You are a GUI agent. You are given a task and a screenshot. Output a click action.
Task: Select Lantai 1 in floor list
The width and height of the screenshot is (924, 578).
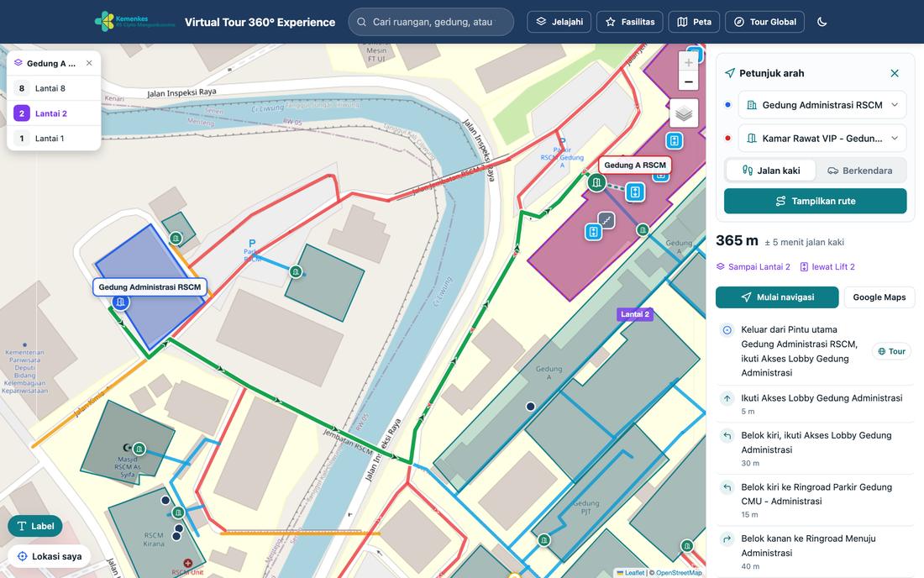[x=54, y=139]
